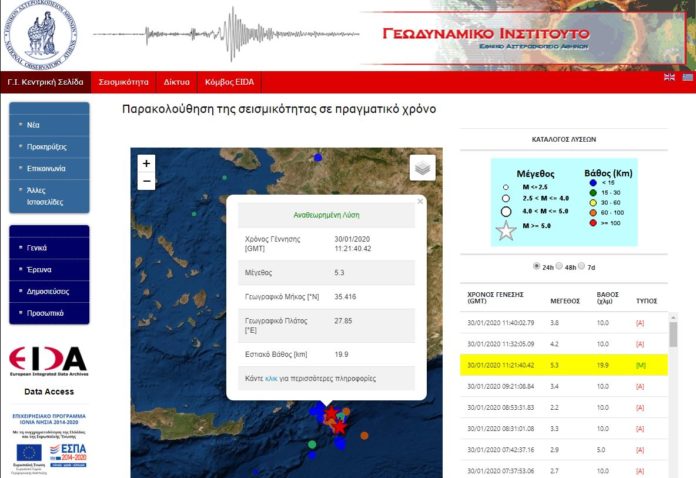Select the 08:53:31.83 magnitude 2.2 event row
This screenshot has height=478, width=696.
[564, 407]
